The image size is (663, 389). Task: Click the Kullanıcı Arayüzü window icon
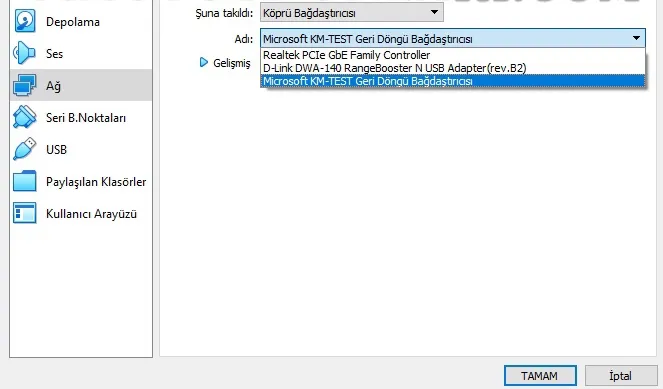pos(25,213)
